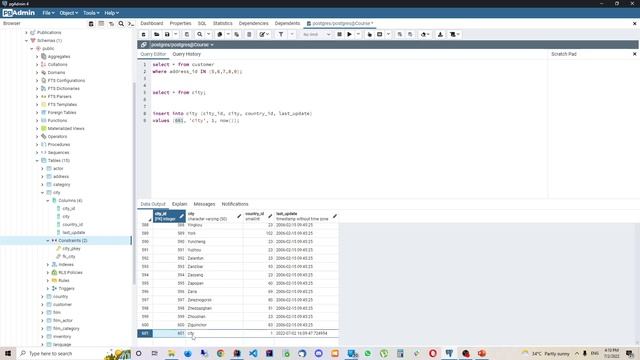Switch to the Notifications output tab
This screenshot has width=640, height=360.
pyautogui.click(x=235, y=204)
